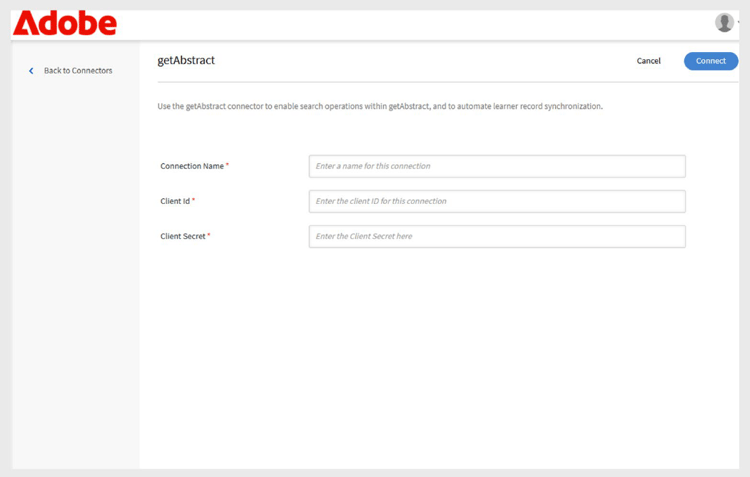Click the blue back chevron icon
Image resolution: width=750 pixels, height=477 pixels.
(31, 71)
